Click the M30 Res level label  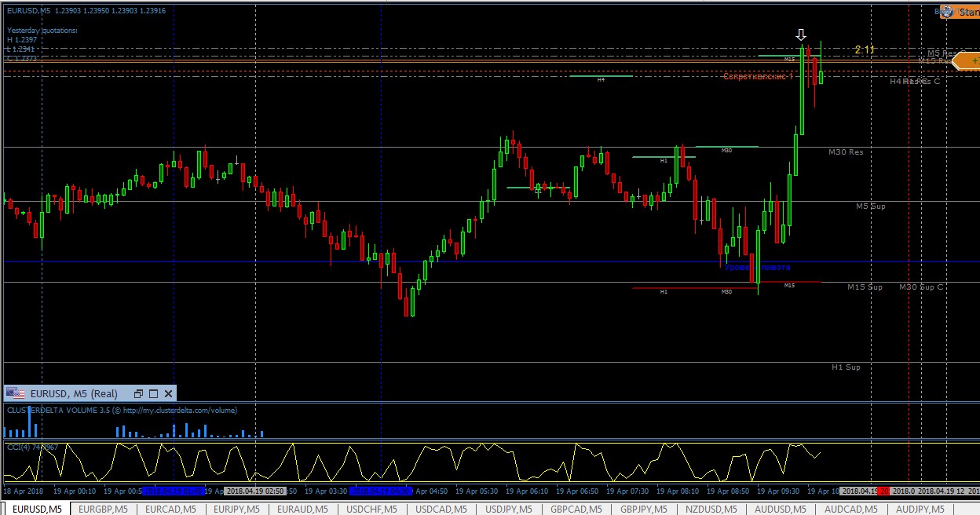846,152
